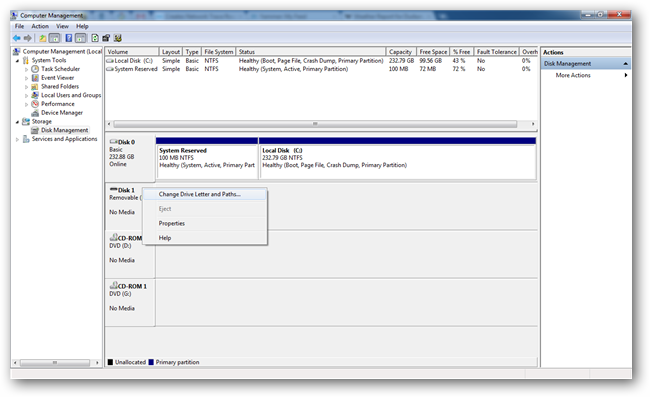
Task: Choose Help in the context menu
Action: click(x=204, y=238)
